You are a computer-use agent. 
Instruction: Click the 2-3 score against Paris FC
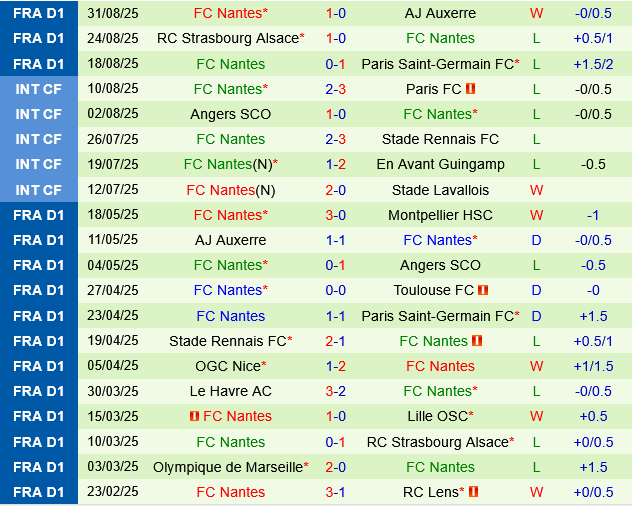[336, 89]
